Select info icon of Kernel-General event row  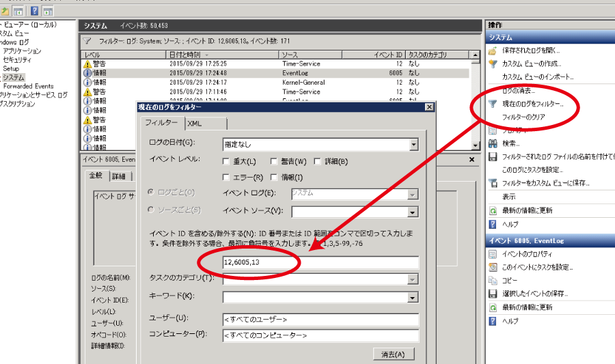point(87,82)
